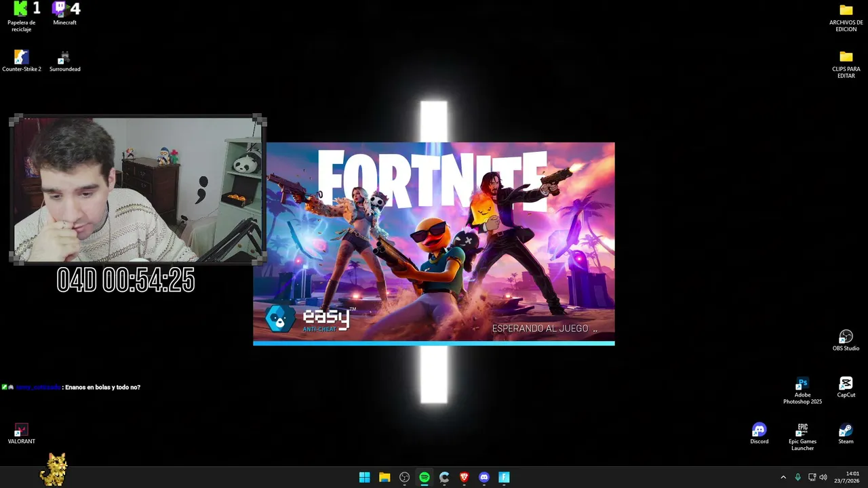Open the Brave browser taskbar icon
Screen dimensions: 868x488
(x=464, y=477)
